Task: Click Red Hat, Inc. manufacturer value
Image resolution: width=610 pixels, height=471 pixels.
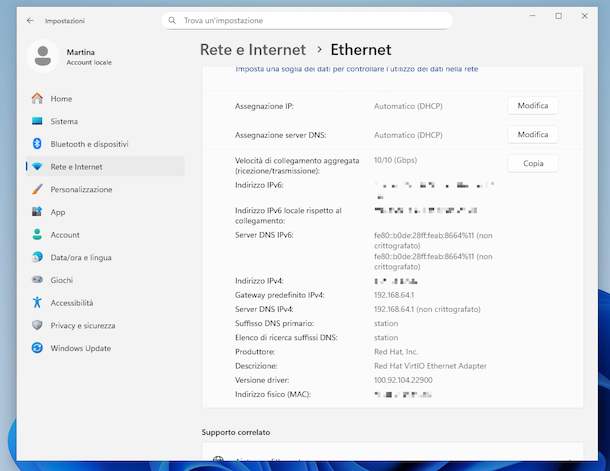Action: click(x=396, y=352)
